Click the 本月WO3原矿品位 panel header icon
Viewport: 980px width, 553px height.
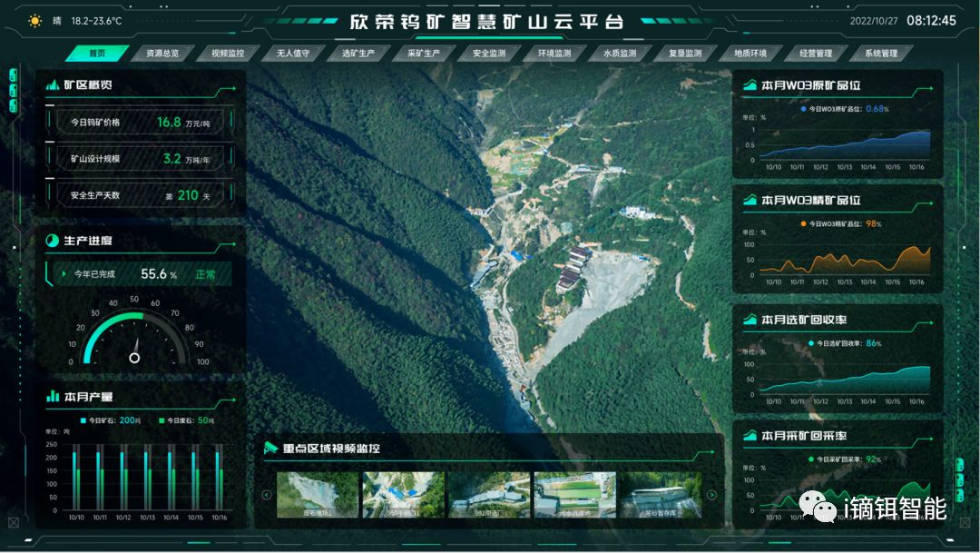coord(750,85)
